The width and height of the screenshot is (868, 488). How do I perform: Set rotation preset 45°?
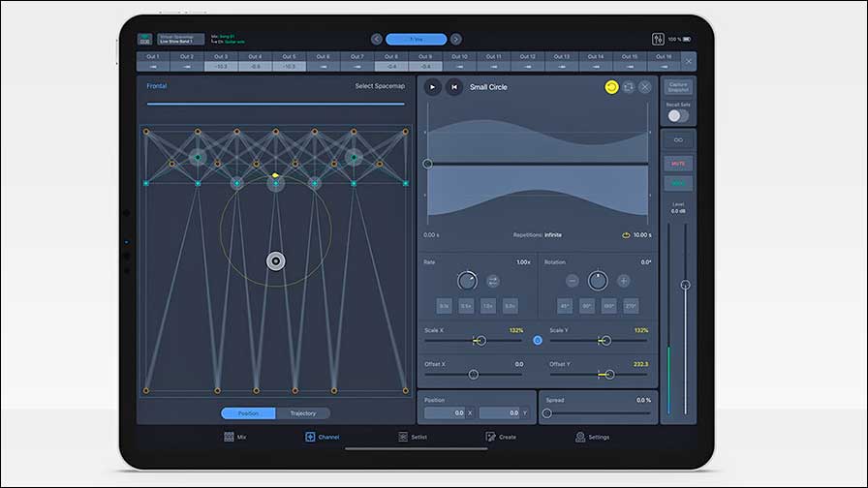click(565, 306)
